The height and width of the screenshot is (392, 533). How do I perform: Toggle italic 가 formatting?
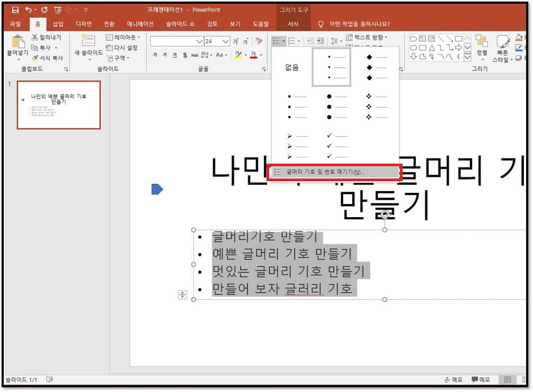[165, 55]
